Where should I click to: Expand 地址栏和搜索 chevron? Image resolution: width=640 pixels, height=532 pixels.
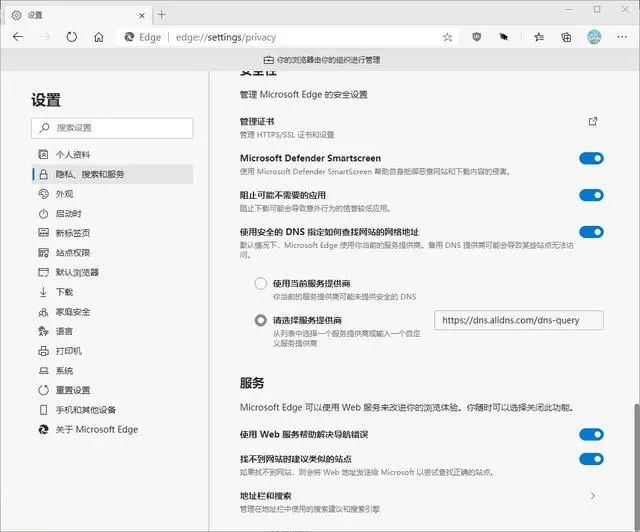click(x=593, y=496)
